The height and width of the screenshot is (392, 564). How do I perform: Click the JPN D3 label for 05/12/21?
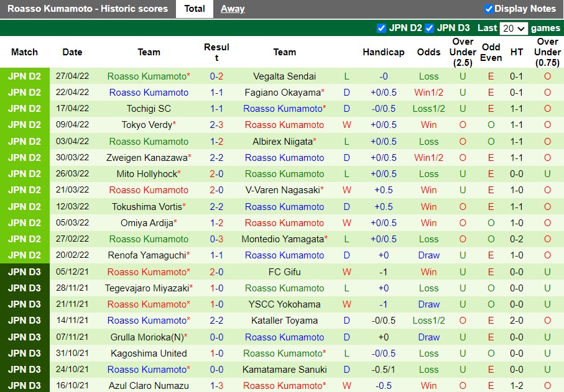[24, 272]
